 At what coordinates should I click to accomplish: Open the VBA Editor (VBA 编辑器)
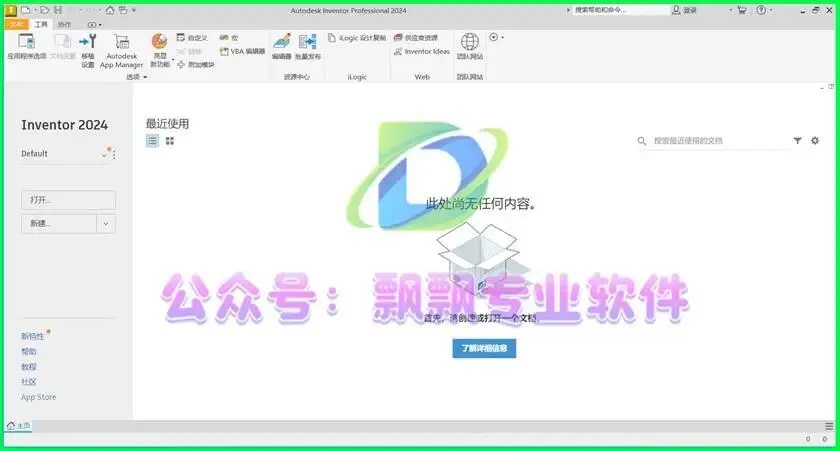click(242, 51)
